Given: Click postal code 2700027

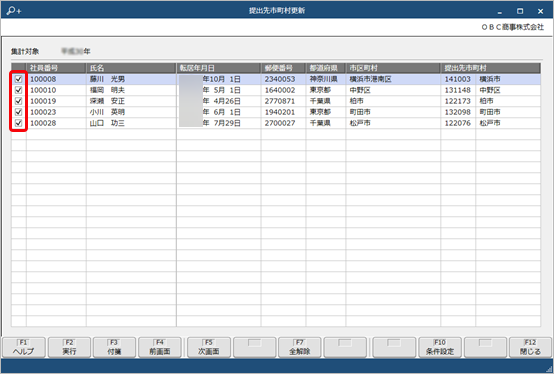Looking at the screenshot, I should (280, 123).
